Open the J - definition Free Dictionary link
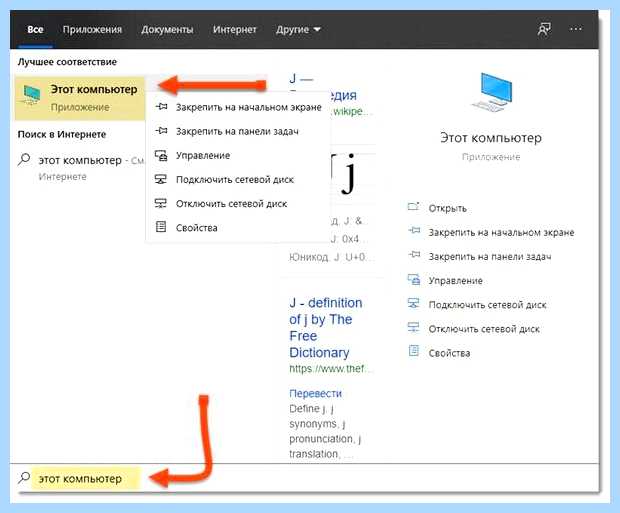Viewport: 620px width, 513px height. pos(326,327)
